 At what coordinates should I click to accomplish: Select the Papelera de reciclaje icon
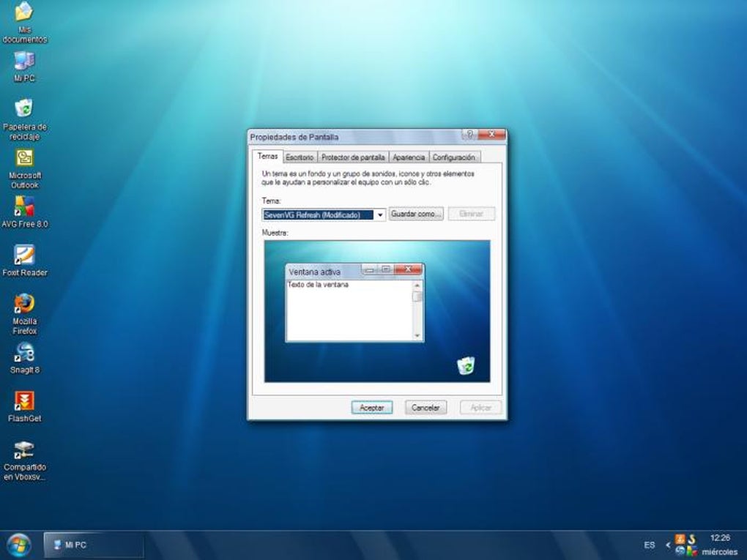tap(24, 119)
